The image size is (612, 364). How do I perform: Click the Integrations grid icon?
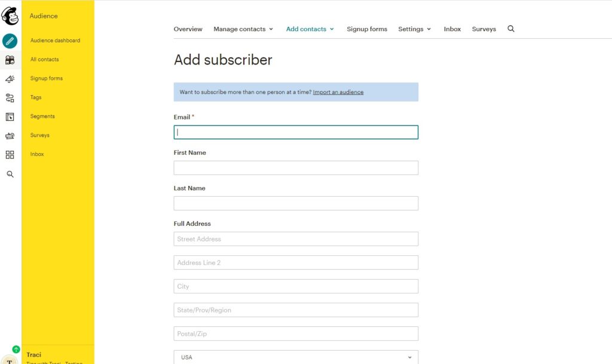pos(10,154)
